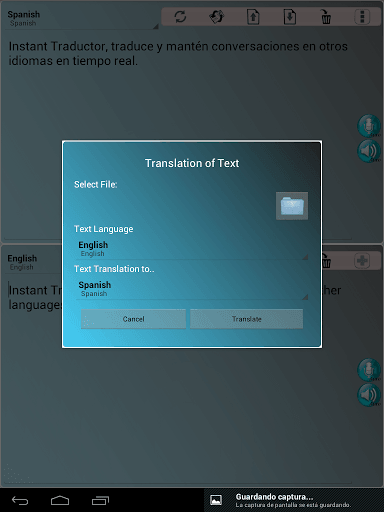This screenshot has width=384, height=512.
Task: Click the download file icon in toolbar
Action: 290,17
